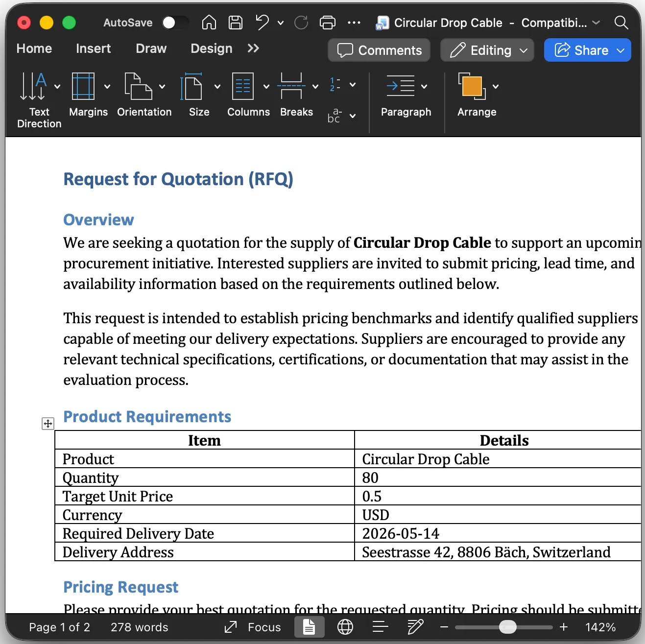Click the Word document icon in title
The height and width of the screenshot is (644, 645).
click(382, 23)
